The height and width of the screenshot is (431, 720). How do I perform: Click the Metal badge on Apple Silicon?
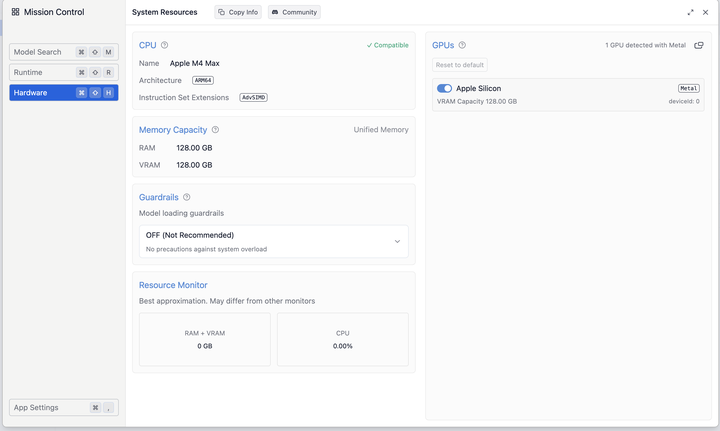click(x=689, y=88)
